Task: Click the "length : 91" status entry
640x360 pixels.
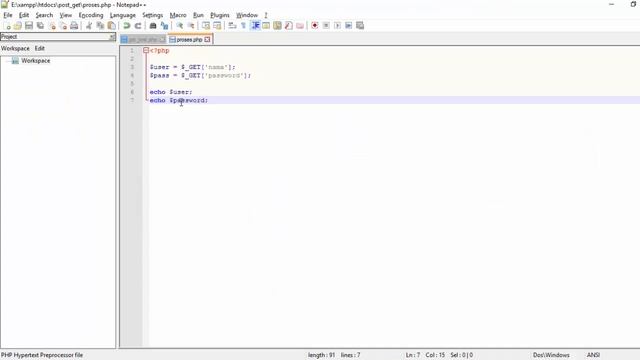Action: click(322, 355)
